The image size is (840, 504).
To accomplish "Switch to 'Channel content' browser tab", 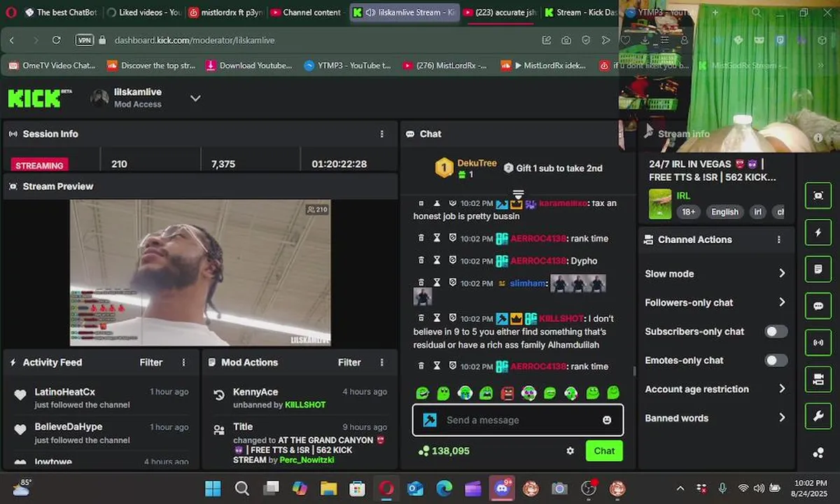I will click(x=306, y=13).
